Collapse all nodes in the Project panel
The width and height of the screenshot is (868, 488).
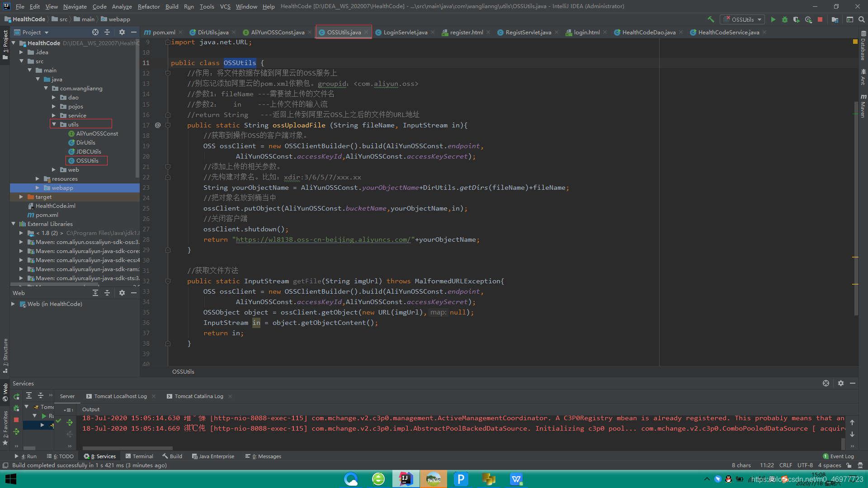pyautogui.click(x=107, y=32)
